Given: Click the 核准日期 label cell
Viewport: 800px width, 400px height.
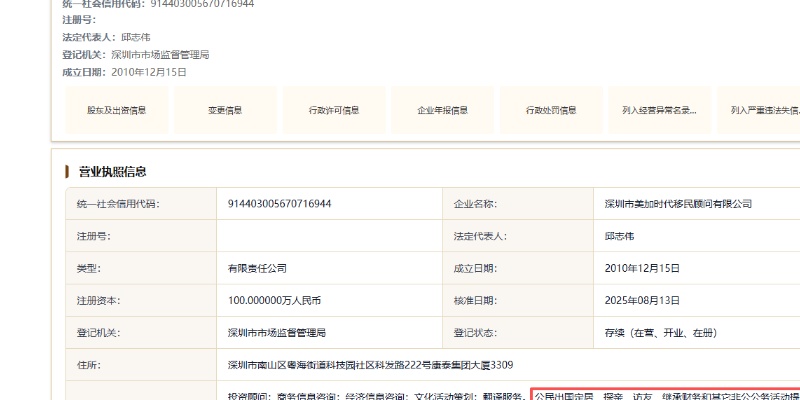Looking at the screenshot, I should point(518,301).
